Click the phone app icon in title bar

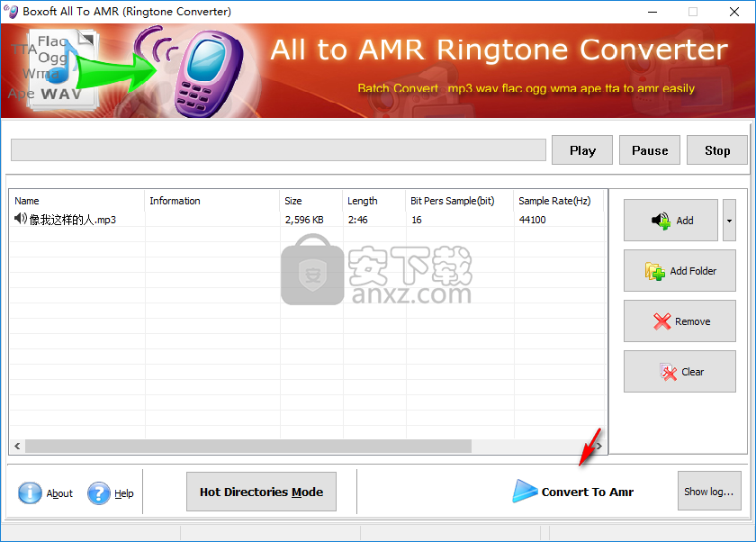point(12,11)
